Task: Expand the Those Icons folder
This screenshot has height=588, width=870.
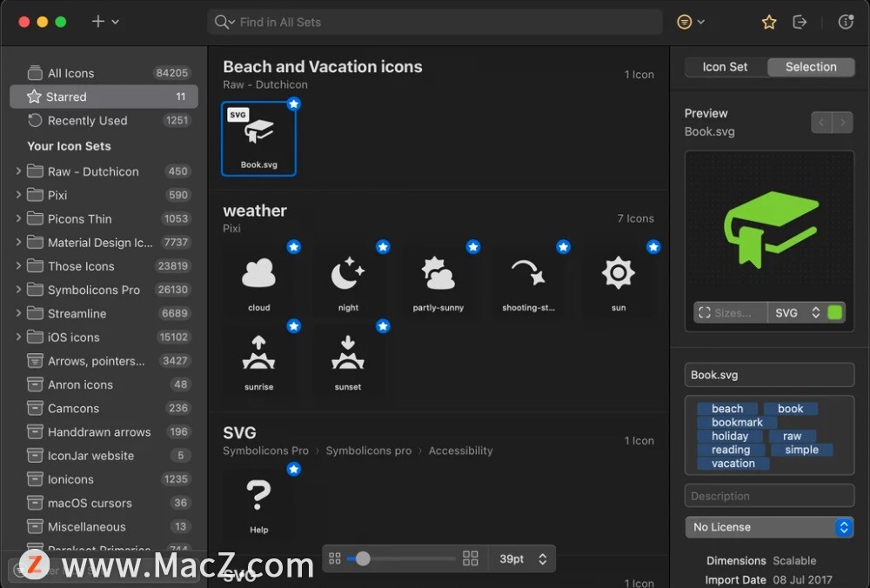Action: (x=18, y=265)
